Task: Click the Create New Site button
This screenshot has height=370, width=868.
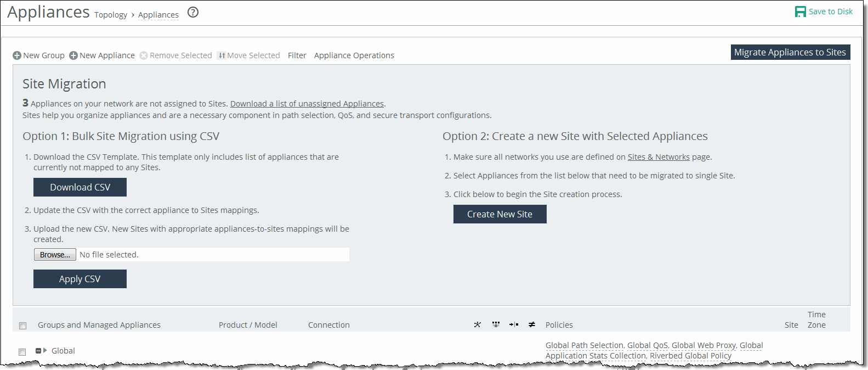Action: [x=500, y=214]
